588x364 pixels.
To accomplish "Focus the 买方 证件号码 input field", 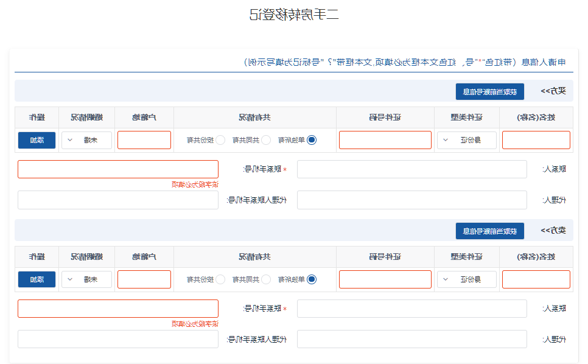I will pyautogui.click(x=385, y=140).
